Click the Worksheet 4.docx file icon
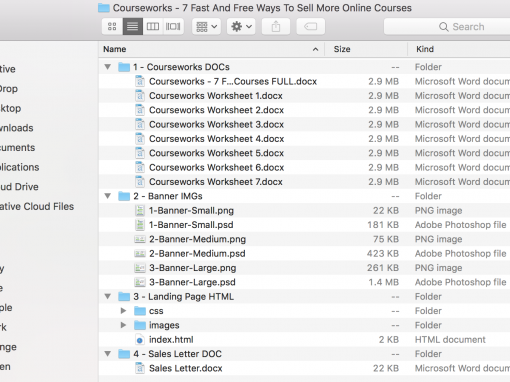The height and width of the screenshot is (382, 510). (x=140, y=139)
